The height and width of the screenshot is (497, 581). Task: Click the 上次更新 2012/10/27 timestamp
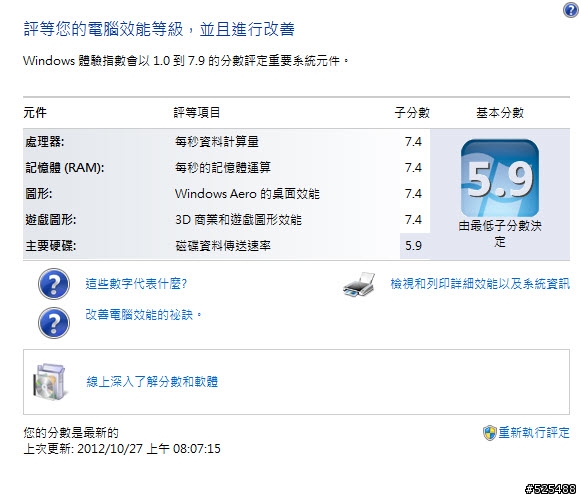pyautogui.click(x=122, y=449)
